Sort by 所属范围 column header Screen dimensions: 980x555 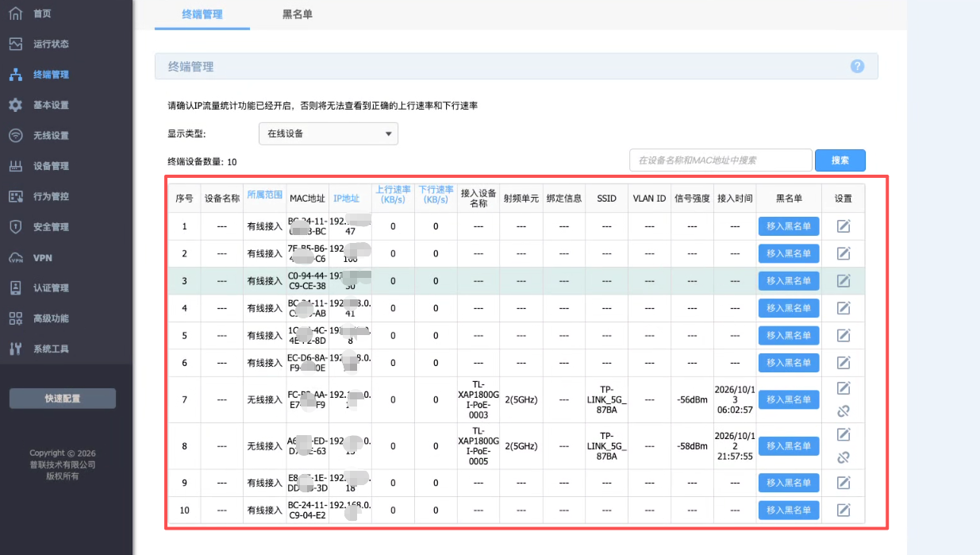click(x=265, y=195)
